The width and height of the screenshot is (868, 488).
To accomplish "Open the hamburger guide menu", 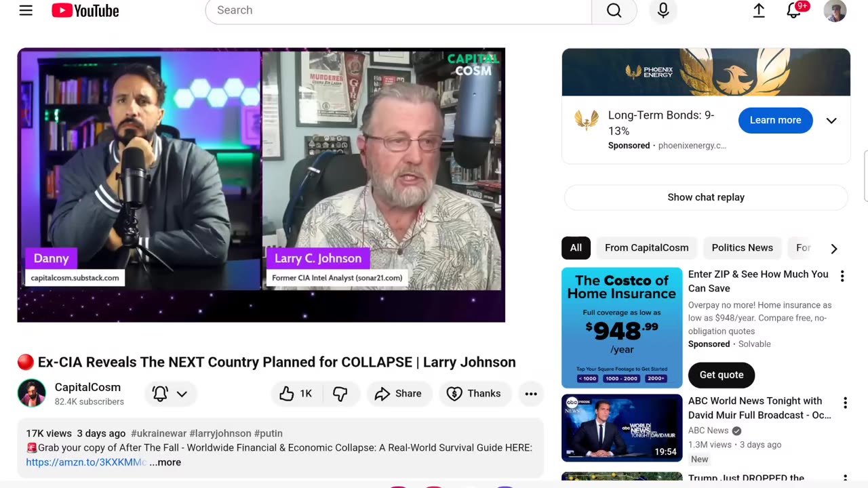I will 26,10.
